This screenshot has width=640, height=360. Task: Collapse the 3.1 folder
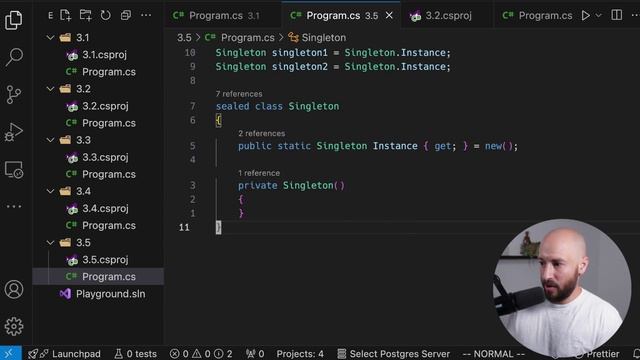[50, 38]
